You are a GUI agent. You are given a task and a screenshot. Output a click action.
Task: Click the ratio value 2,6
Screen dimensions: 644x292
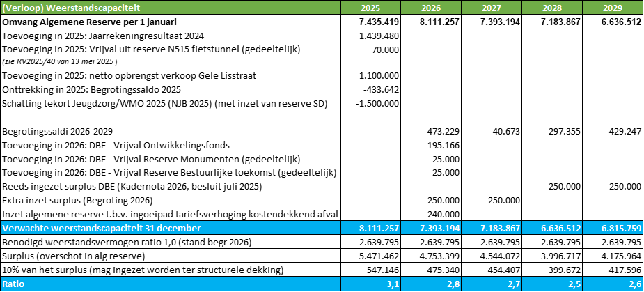(x=613, y=284)
